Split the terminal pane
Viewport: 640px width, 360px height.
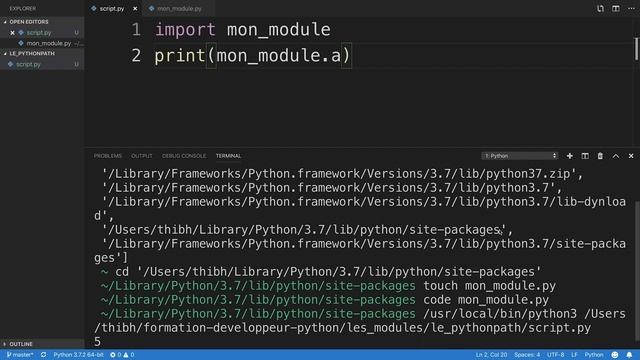pyautogui.click(x=585, y=156)
